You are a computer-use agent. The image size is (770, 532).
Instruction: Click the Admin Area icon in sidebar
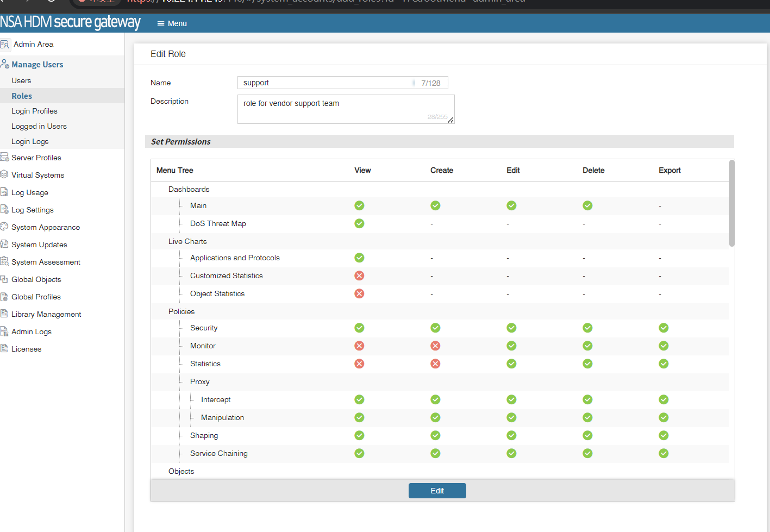[5, 45]
